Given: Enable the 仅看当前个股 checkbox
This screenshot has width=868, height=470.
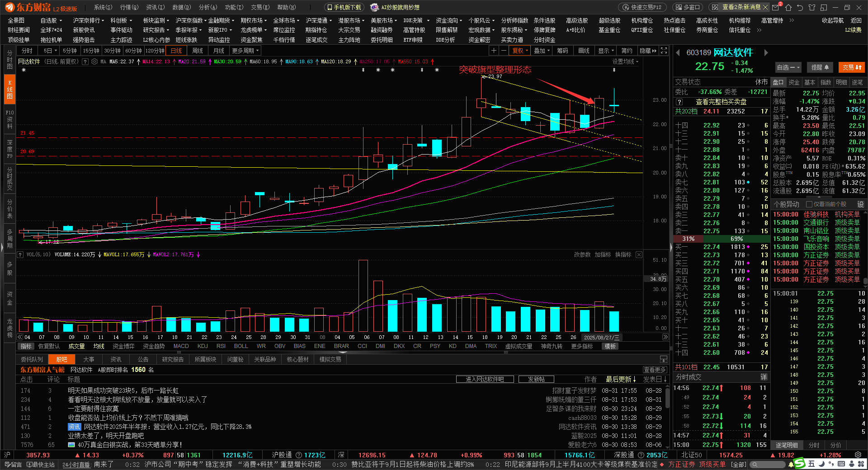Looking at the screenshot, I should 809,204.
